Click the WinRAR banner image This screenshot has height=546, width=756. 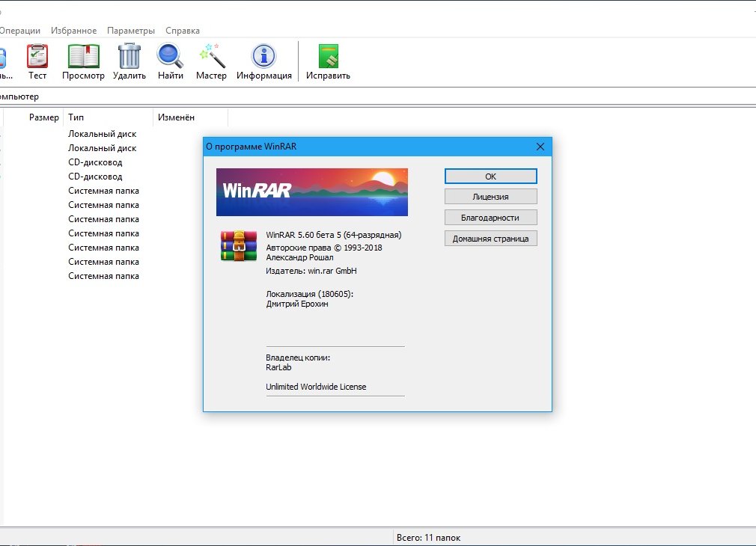tap(312, 191)
